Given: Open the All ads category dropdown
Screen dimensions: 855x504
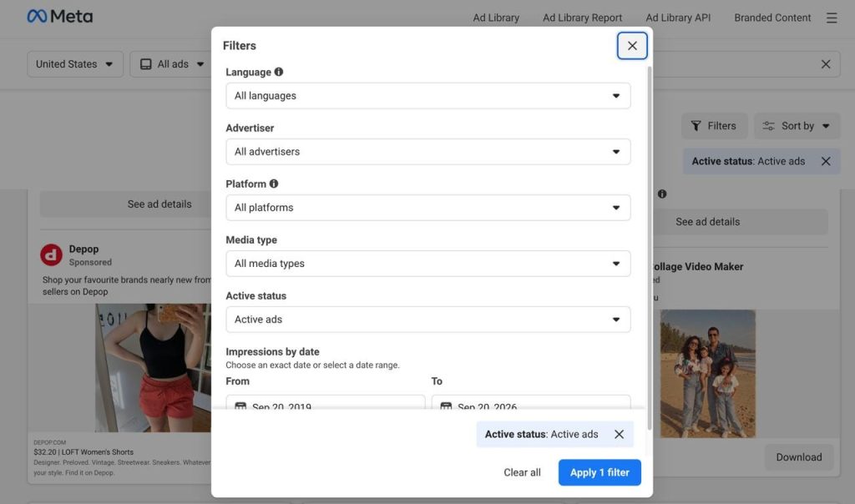Looking at the screenshot, I should 170,64.
